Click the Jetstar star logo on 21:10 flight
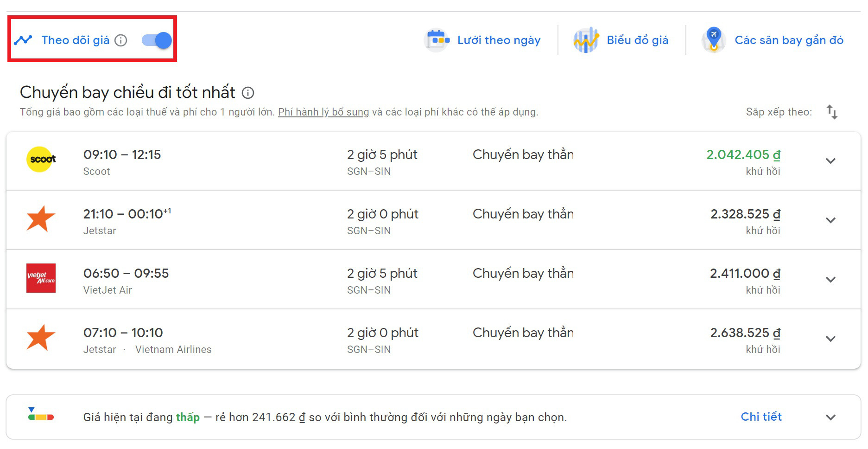This screenshot has width=868, height=449. click(x=41, y=218)
